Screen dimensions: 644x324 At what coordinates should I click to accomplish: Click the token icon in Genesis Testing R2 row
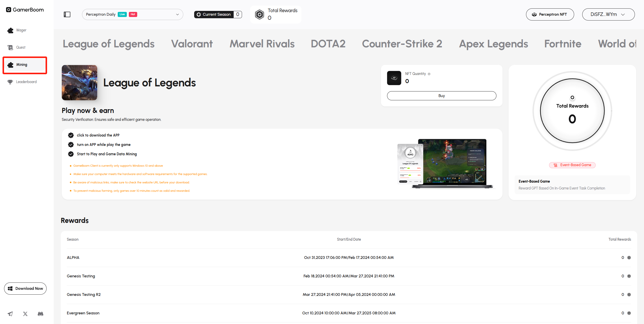tap(629, 295)
